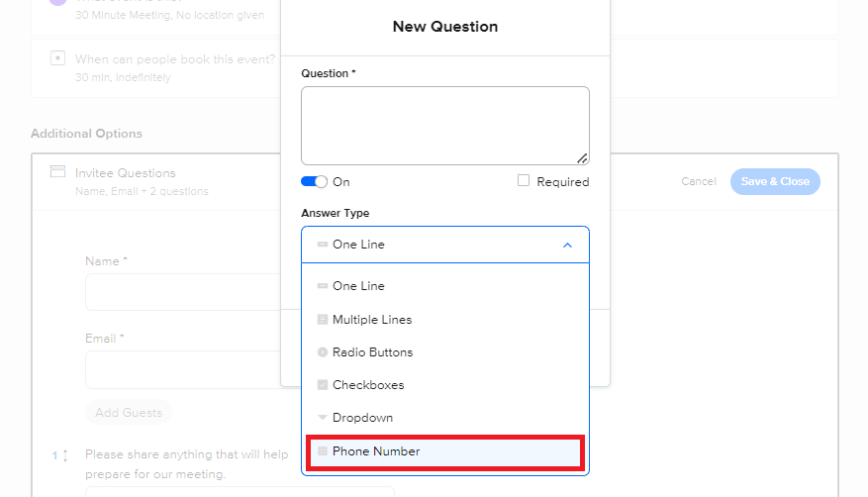Select the Phone Number answer type option
Image resolution: width=868 pixels, height=497 pixels.
[445, 451]
